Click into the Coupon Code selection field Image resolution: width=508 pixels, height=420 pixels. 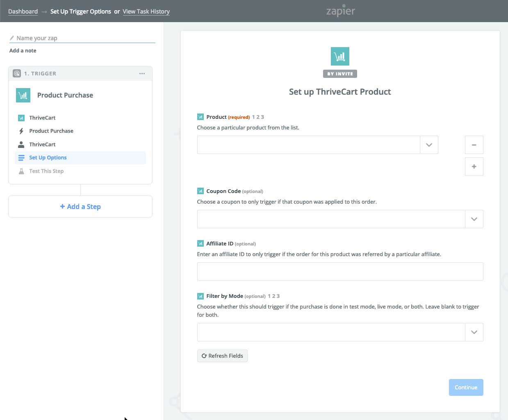(331, 219)
